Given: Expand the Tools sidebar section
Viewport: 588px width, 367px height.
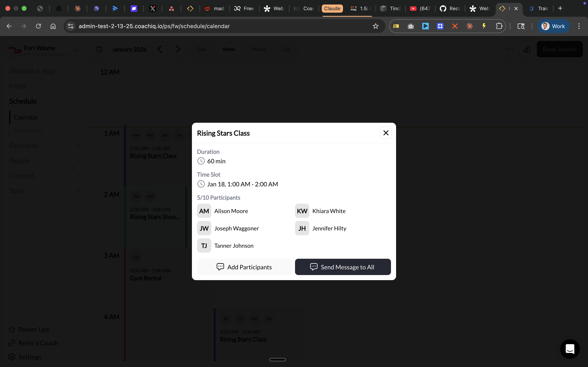Looking at the screenshot, I should click(x=78, y=191).
